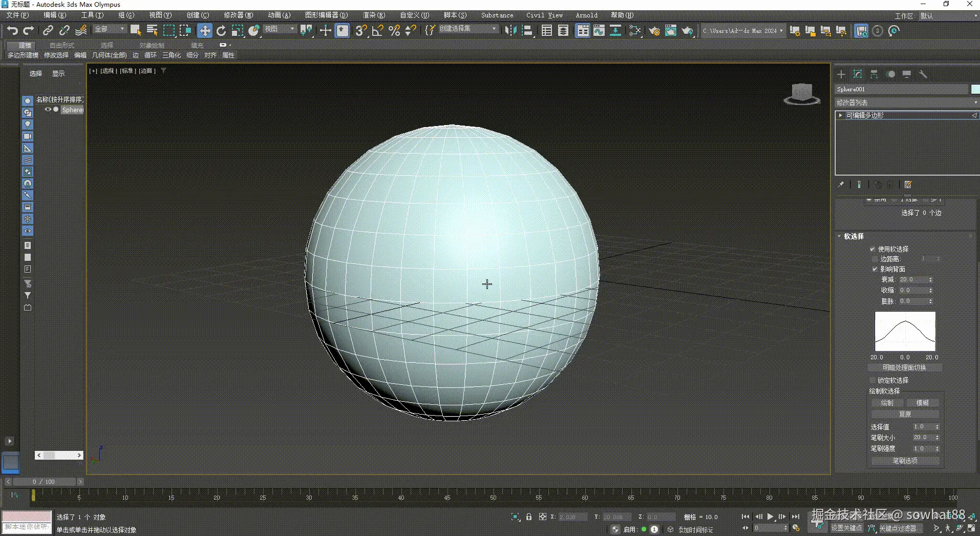The width and height of the screenshot is (980, 536).
Task: Click the Utilities wrench icon
Action: click(x=924, y=74)
